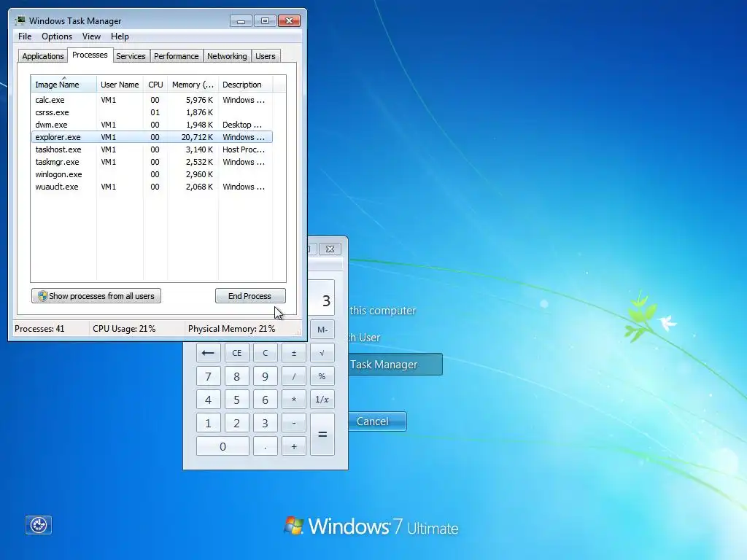Click the 1/x reciprocal key on Calculator
The width and height of the screenshot is (747, 560).
tap(322, 400)
